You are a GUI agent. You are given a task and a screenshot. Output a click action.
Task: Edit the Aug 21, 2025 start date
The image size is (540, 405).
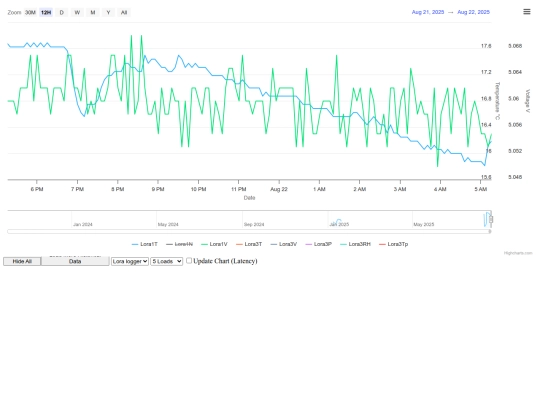[428, 12]
